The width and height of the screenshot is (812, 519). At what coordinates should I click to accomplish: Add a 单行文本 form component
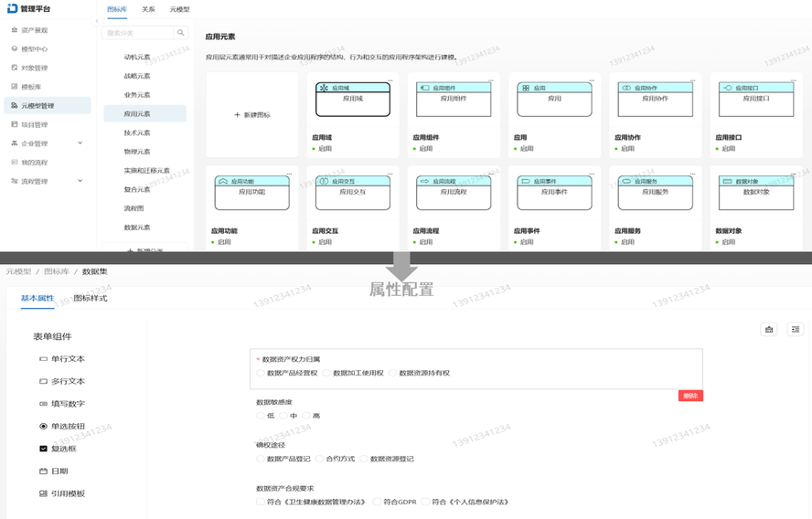[x=62, y=358]
